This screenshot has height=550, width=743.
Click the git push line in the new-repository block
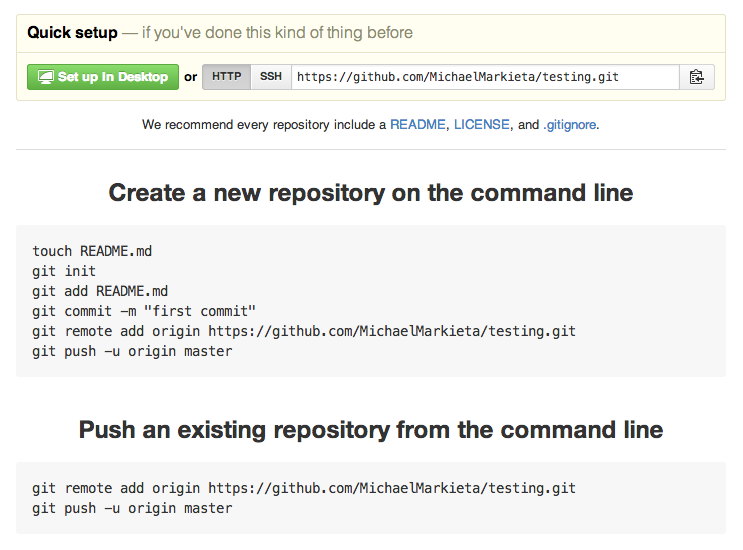point(132,351)
